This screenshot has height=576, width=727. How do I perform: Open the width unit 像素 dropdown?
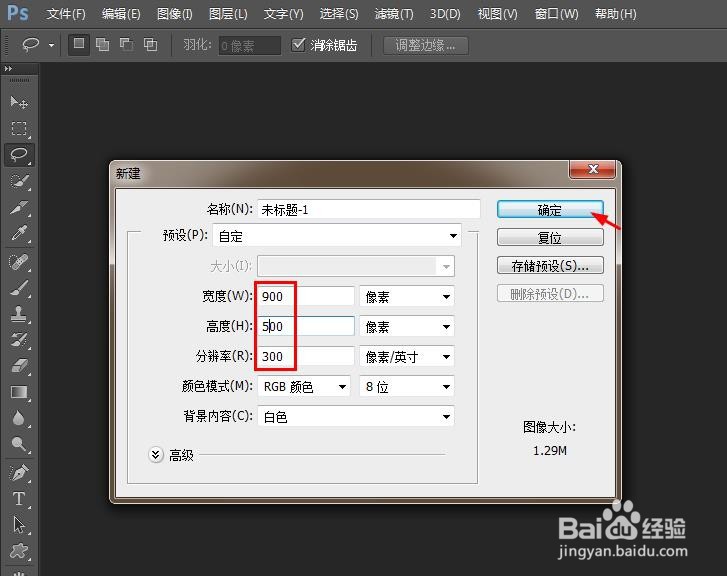(x=407, y=296)
